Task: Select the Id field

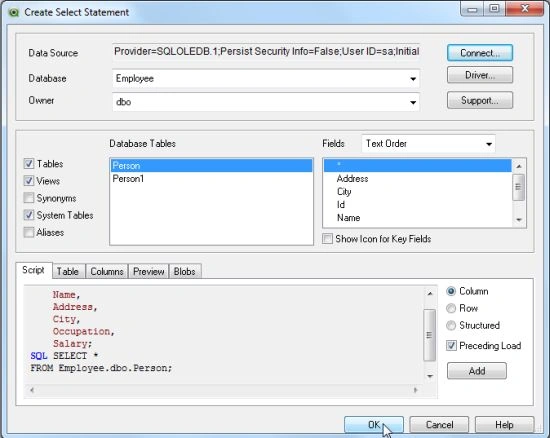Action: pos(417,205)
